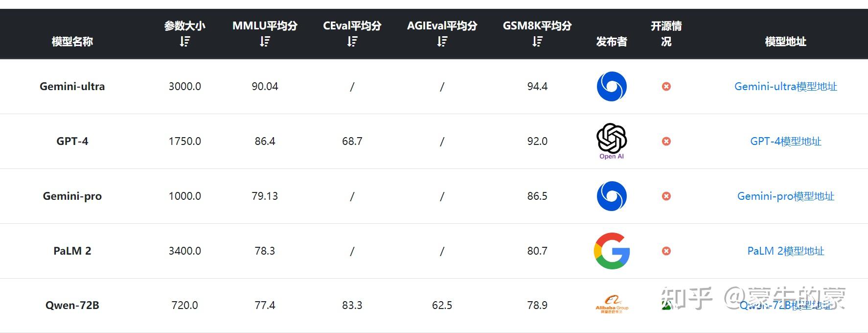Click the 发布者 column header
868x333 pixels.
tap(612, 42)
